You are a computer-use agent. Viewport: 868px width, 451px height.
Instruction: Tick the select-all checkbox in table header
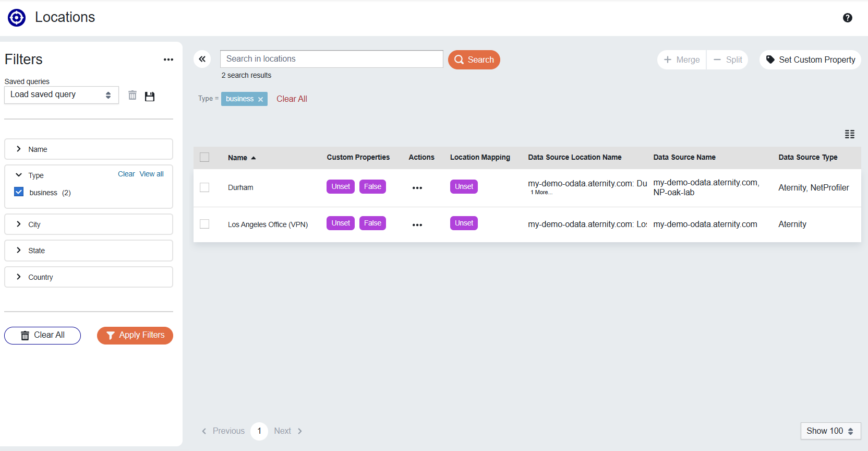tap(204, 157)
